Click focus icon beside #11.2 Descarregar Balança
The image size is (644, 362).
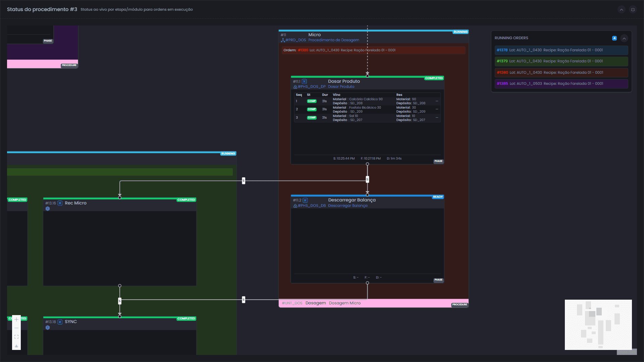pyautogui.click(x=305, y=200)
